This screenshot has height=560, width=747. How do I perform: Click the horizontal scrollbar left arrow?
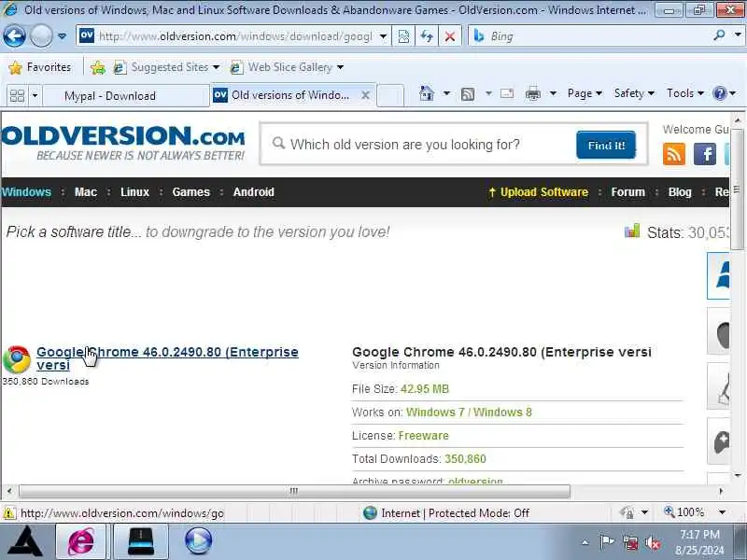[9, 491]
